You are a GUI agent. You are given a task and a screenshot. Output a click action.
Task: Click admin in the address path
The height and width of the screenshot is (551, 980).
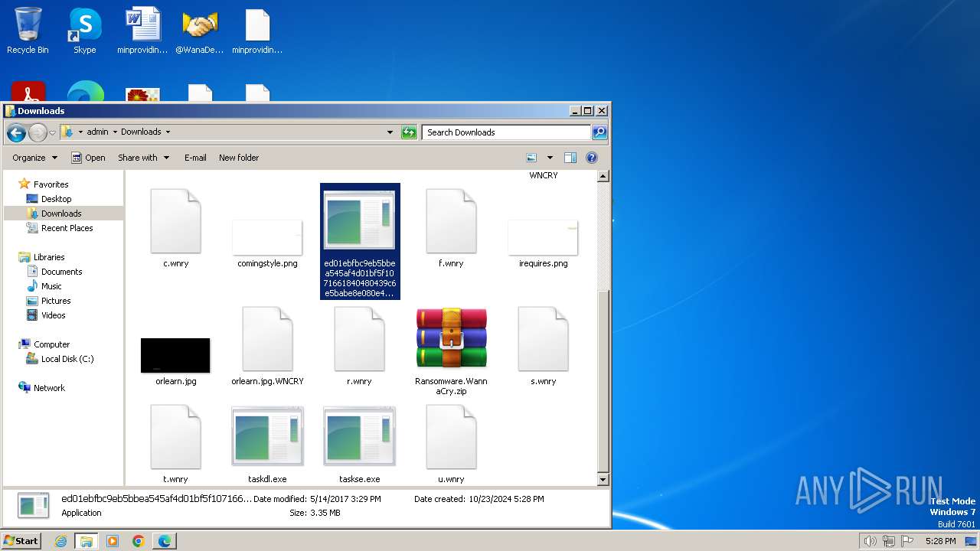click(x=97, y=132)
